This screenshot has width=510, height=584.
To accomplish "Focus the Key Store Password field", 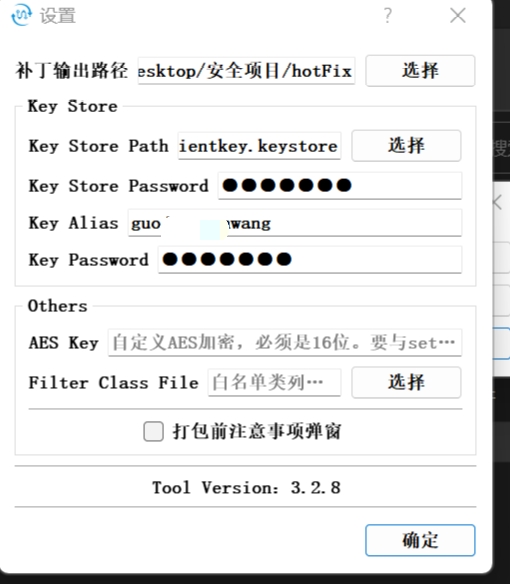I will [x=340, y=185].
